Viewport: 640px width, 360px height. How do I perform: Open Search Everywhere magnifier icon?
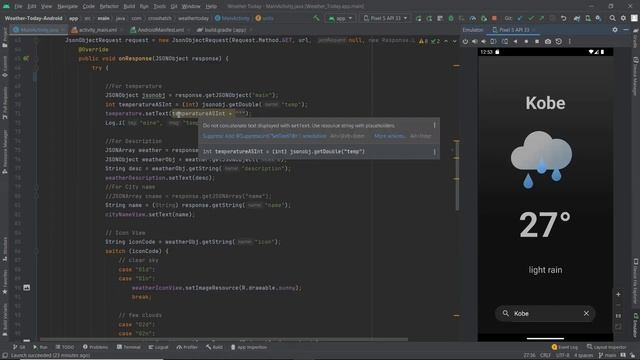tap(612, 18)
